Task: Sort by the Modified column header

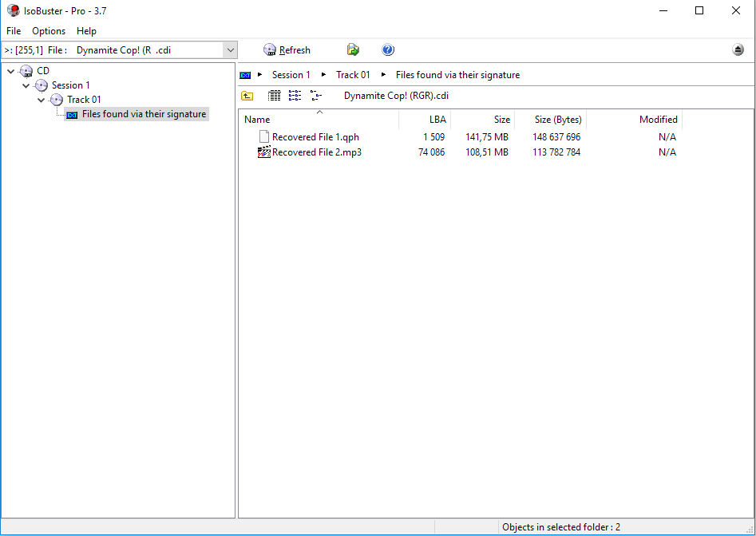Action: (634, 120)
